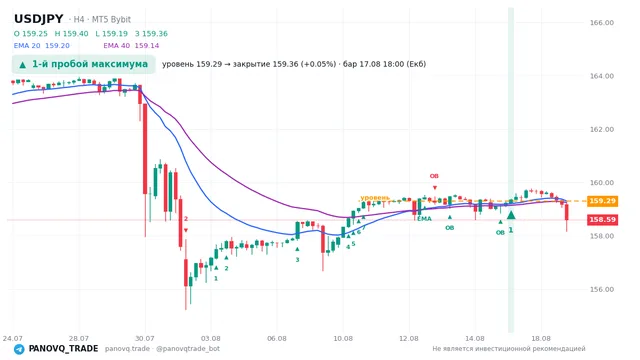Image resolution: width=640 pixels, height=360 pixels.
Task: Click the '1-й пробой максимума' badge
Action: pos(84,64)
